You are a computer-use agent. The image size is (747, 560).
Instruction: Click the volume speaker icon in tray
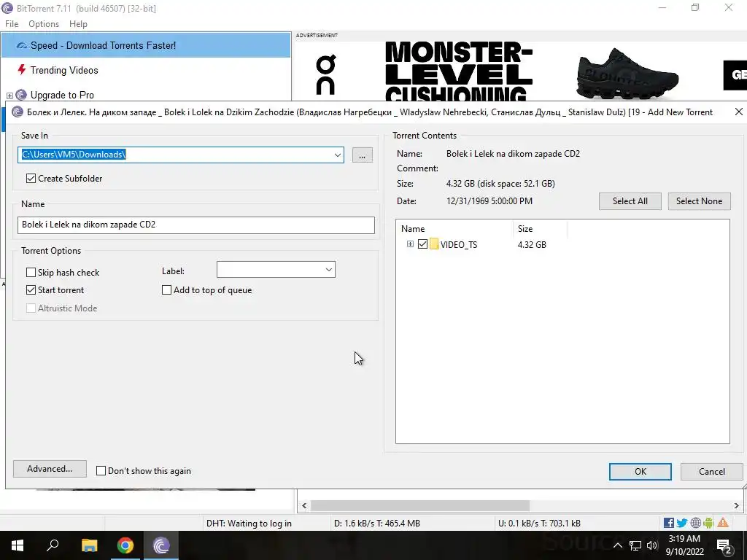tap(652, 545)
